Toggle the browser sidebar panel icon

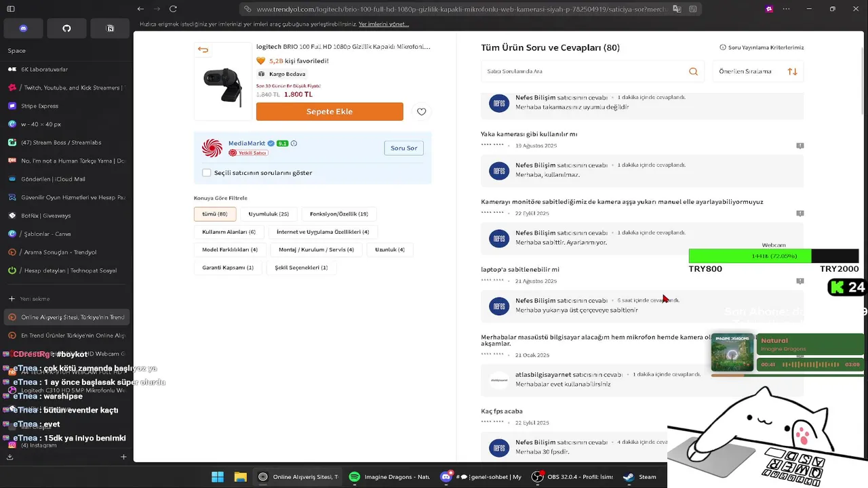(x=11, y=9)
